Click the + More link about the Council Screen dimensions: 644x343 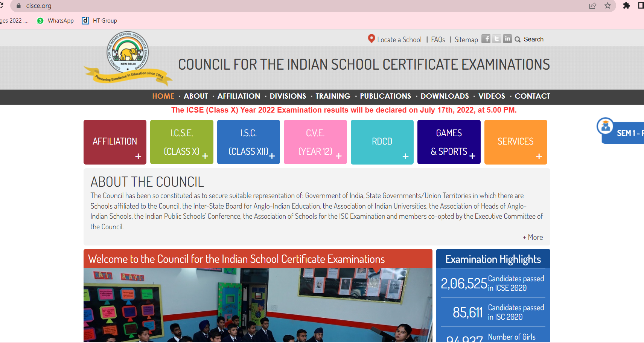click(x=532, y=237)
